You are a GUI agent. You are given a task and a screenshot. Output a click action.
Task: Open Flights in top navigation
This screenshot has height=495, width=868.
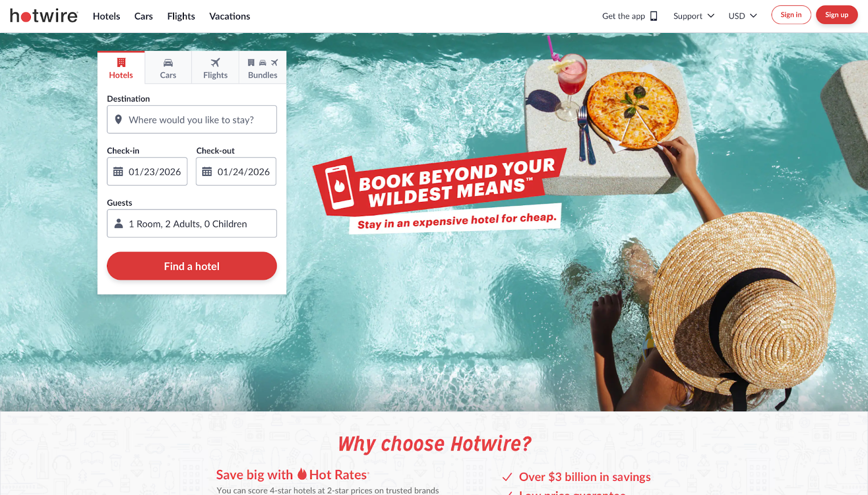point(181,16)
